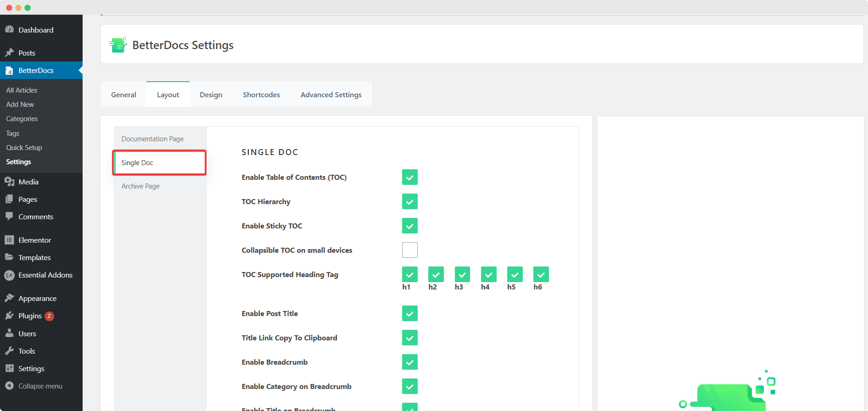Screen dimensions: 868x411
Task: Open BetterDocs Tags link
Action: coord(12,133)
